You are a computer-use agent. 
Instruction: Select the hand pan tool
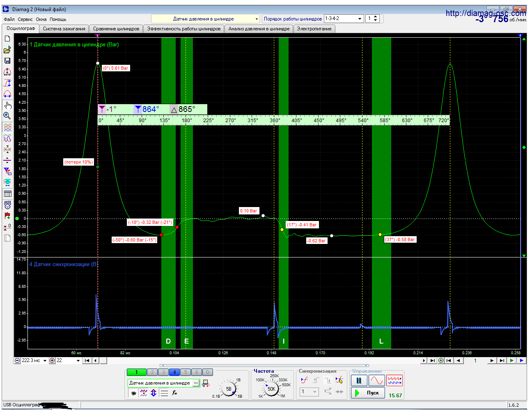7,105
